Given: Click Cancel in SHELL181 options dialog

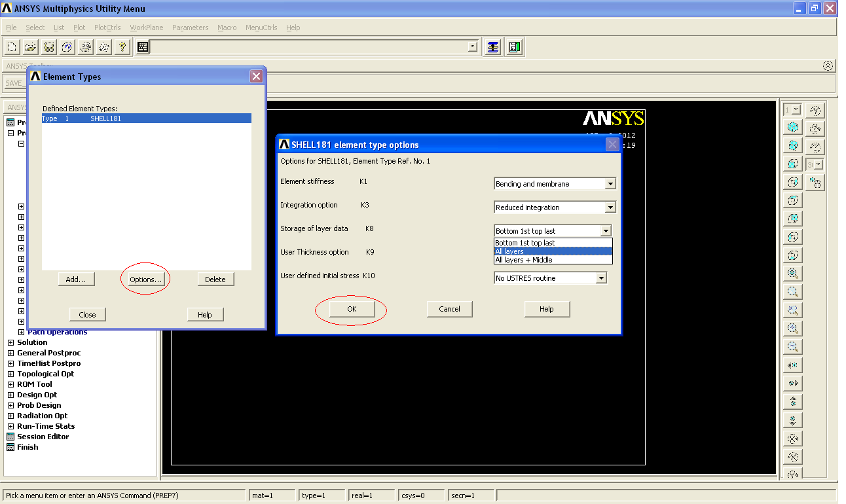Looking at the screenshot, I should 449,309.
